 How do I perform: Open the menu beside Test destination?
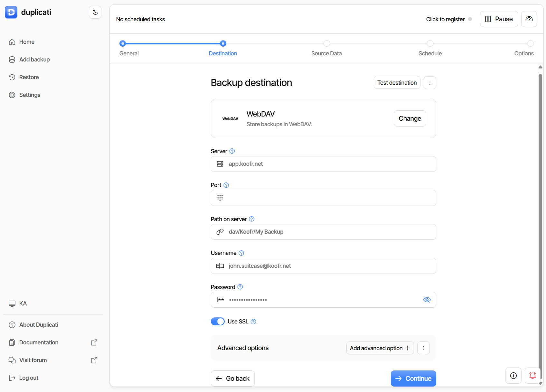[x=430, y=82]
